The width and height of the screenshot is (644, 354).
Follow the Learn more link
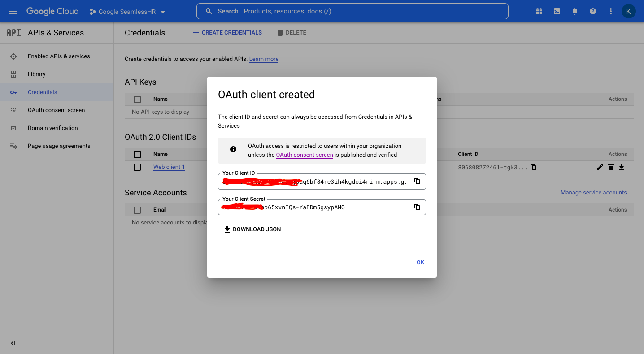coord(264,59)
